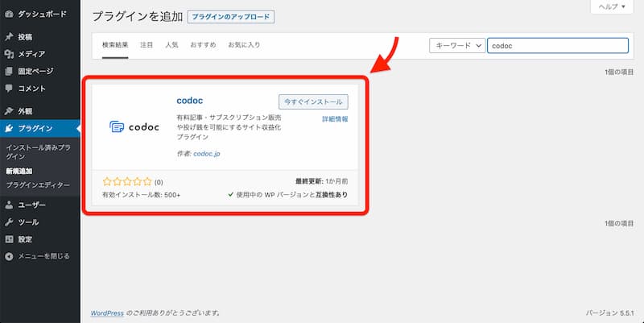Click the WordPress footer link

(x=107, y=313)
